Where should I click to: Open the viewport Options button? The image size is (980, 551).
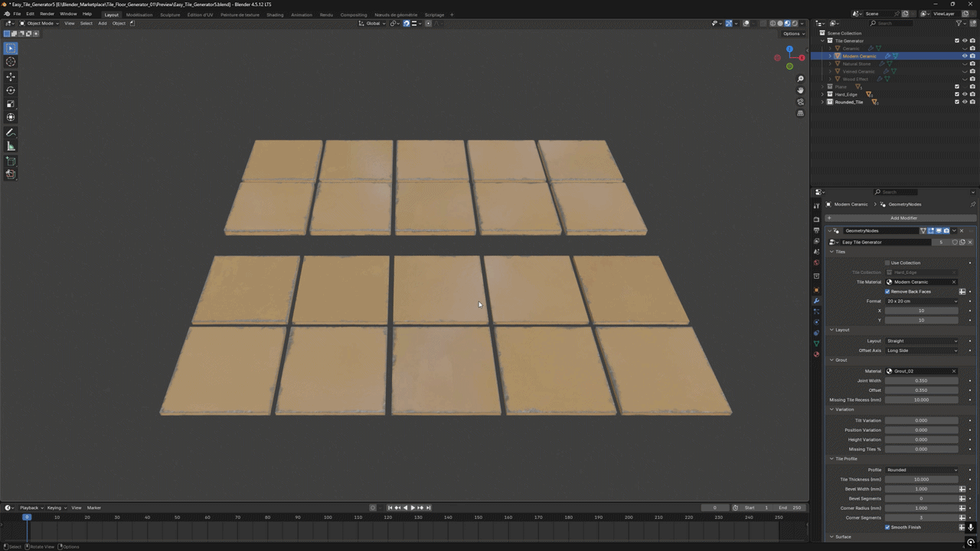[x=792, y=34]
